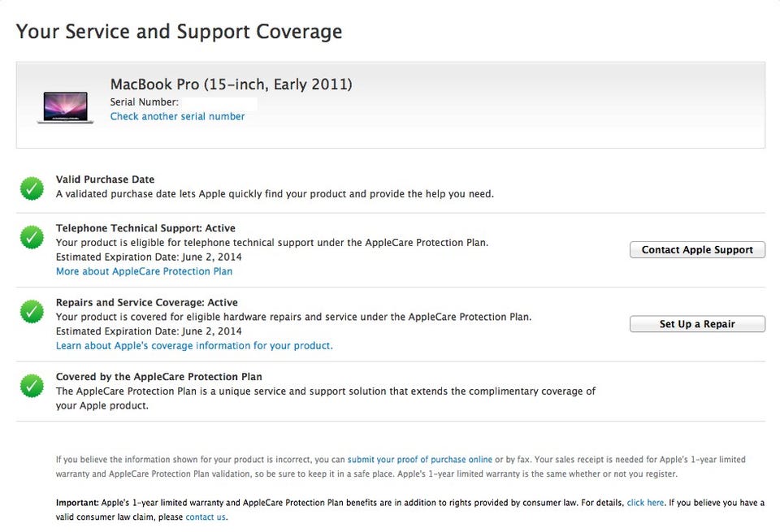
Task: Open the Check another serial number link
Action: [x=177, y=116]
